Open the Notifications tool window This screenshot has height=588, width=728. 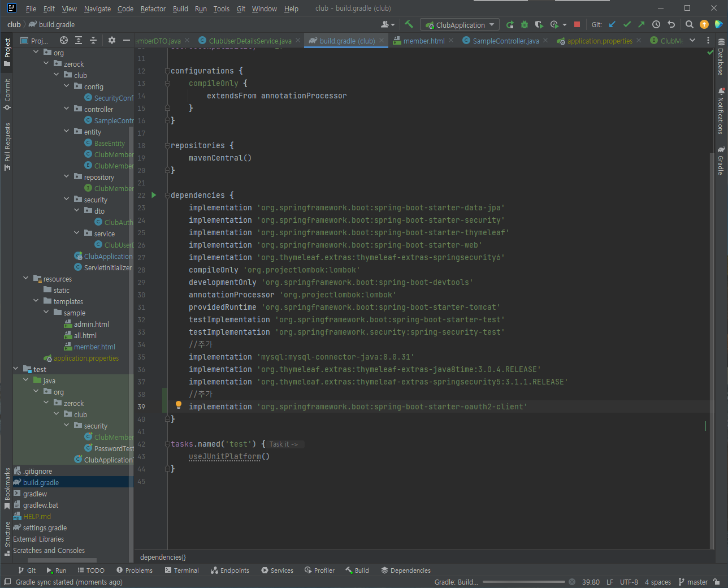[721, 111]
